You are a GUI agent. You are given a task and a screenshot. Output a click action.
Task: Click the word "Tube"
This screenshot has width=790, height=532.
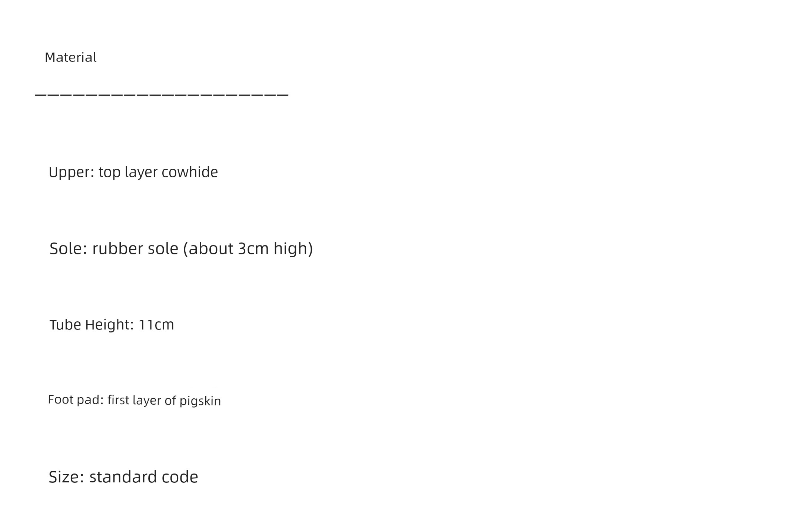pyautogui.click(x=65, y=325)
